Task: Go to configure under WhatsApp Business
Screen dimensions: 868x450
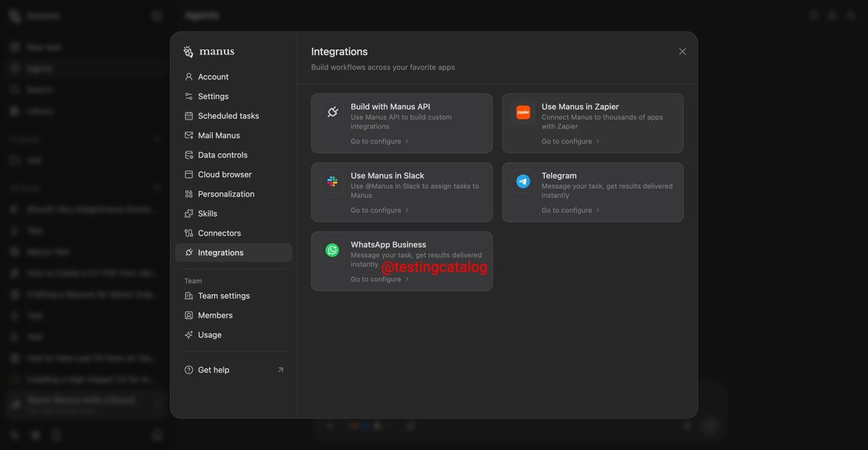Action: [380, 279]
